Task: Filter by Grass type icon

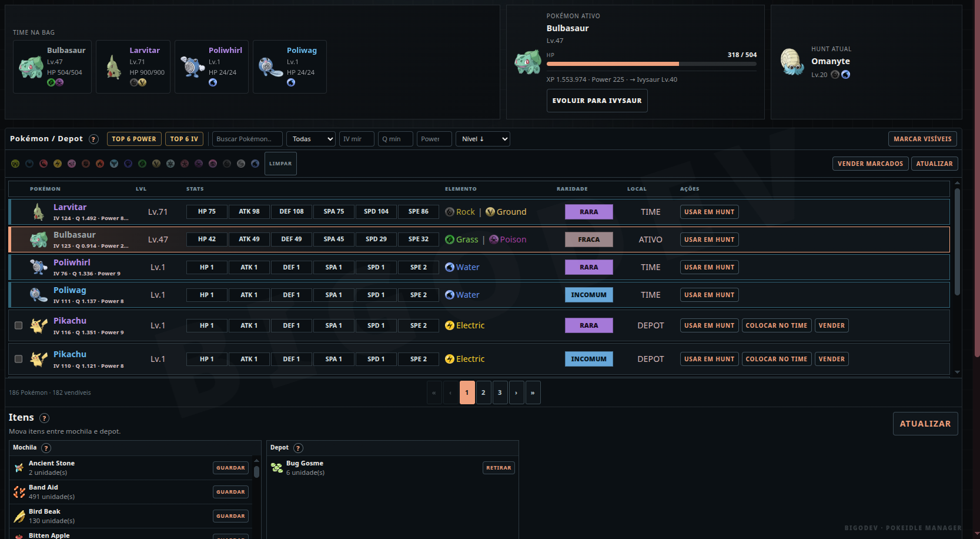Action: [142, 164]
